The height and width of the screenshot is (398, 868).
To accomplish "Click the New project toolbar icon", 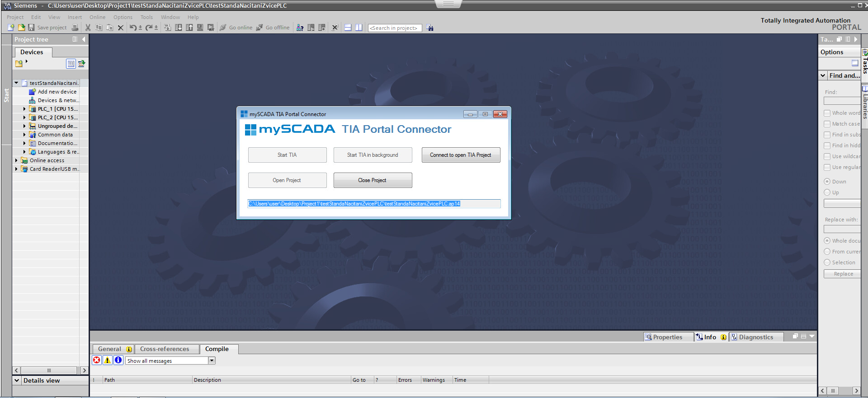I will tap(11, 28).
